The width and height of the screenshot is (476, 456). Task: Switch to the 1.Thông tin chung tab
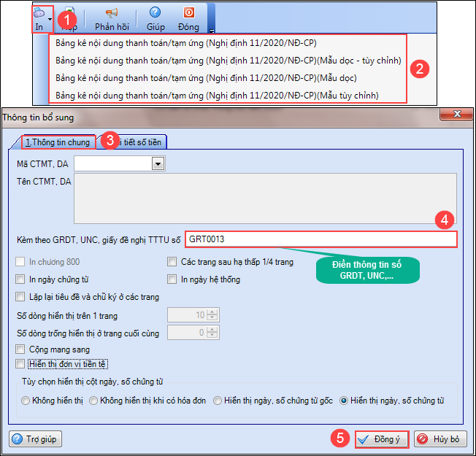coord(58,142)
